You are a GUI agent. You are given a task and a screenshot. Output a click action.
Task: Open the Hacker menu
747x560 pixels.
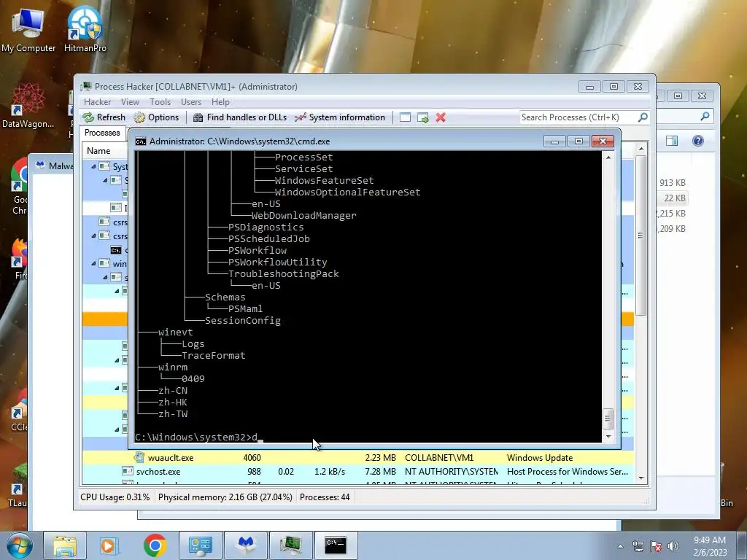[x=97, y=102]
